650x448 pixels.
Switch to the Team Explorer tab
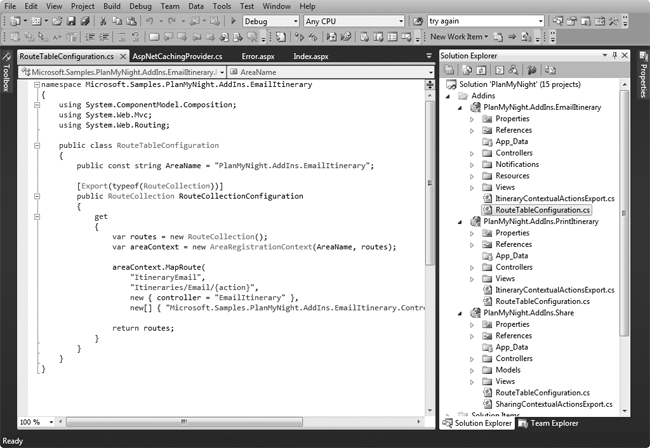coord(548,423)
